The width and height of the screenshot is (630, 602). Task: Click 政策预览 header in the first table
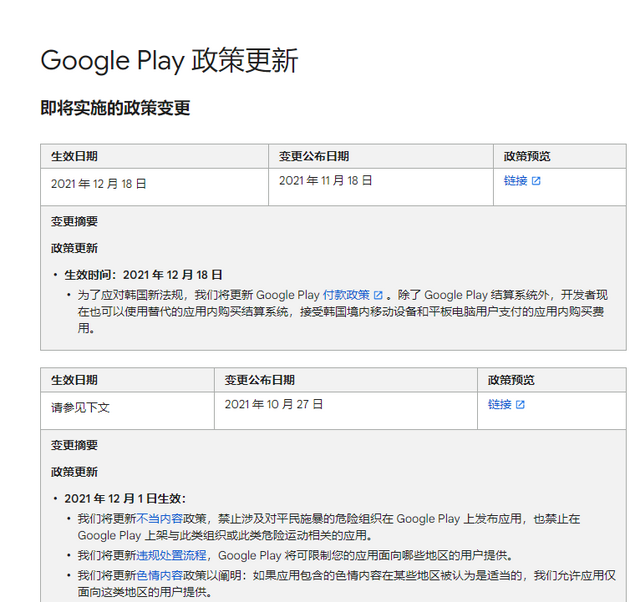coord(527,156)
